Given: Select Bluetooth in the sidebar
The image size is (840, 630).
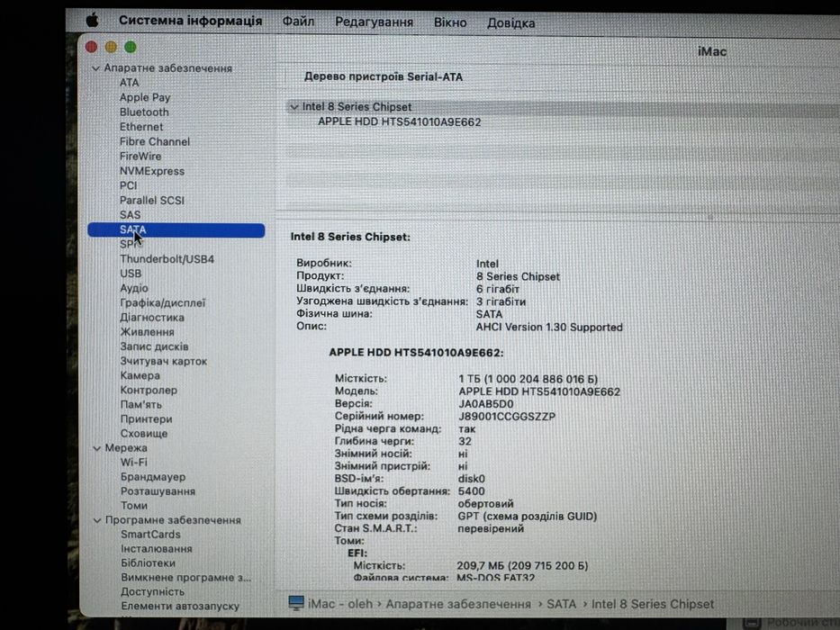Looking at the screenshot, I should pos(144,112).
